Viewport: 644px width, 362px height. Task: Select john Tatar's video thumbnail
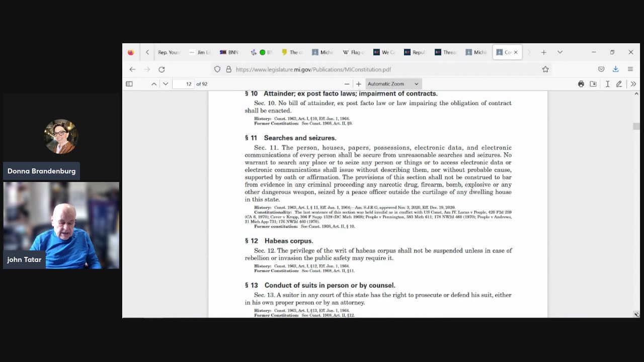point(61,225)
